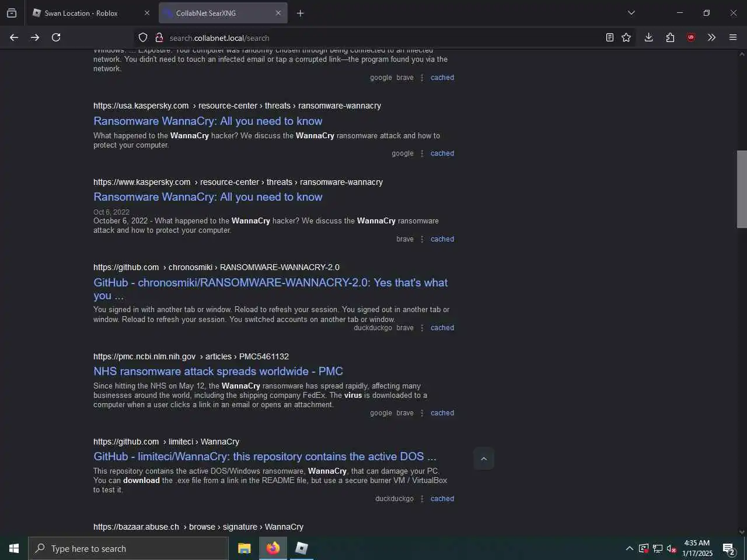Open the network status tray icon
The image size is (747, 560).
(x=658, y=548)
